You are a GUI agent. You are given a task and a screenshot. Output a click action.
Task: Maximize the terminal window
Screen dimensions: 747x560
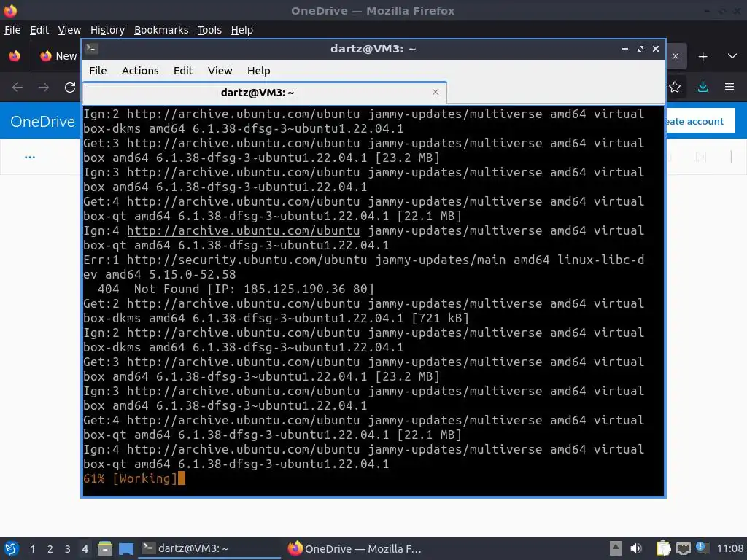pyautogui.click(x=640, y=49)
